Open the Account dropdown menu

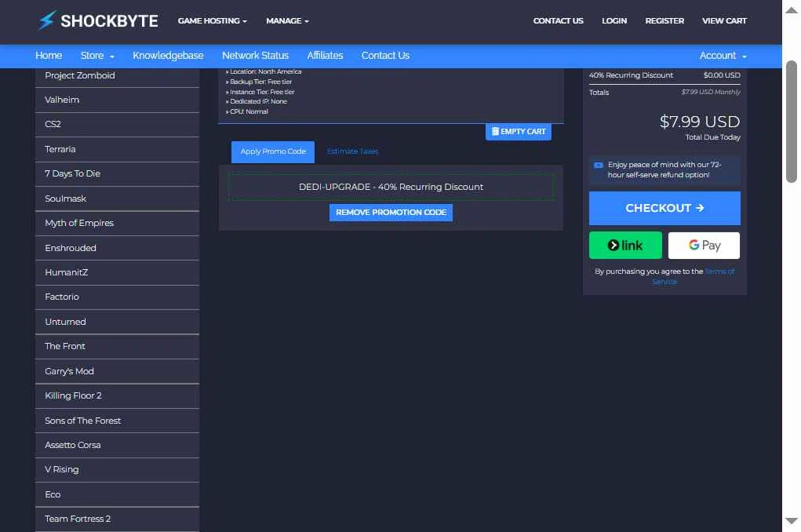(x=723, y=56)
